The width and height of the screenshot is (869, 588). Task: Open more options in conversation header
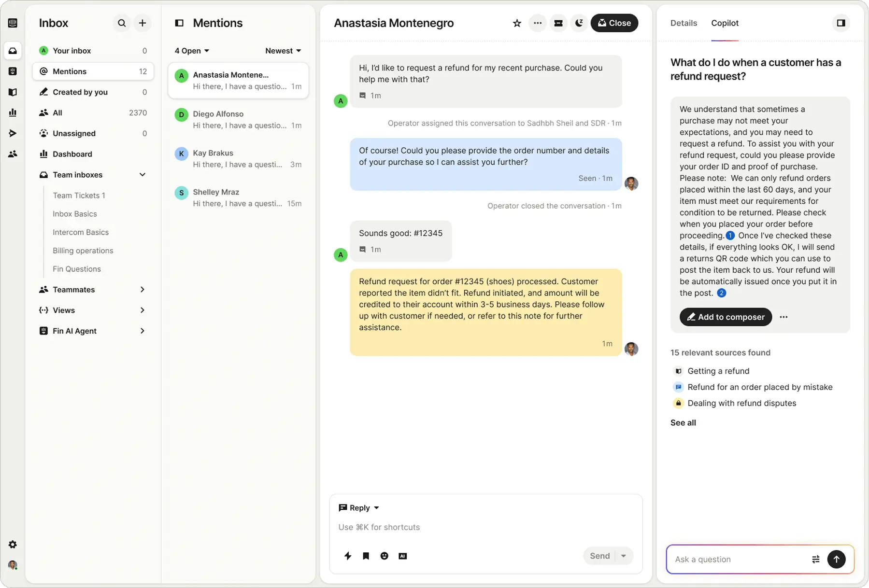(538, 23)
